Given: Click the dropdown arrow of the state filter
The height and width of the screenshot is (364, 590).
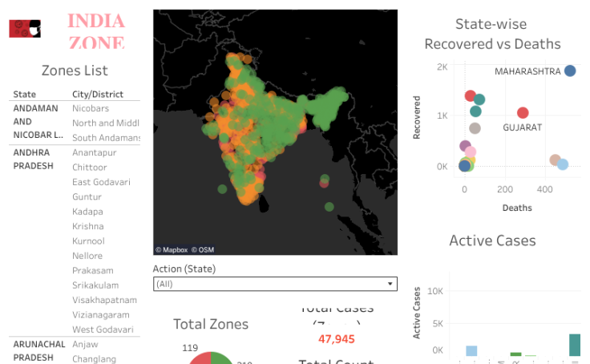Looking at the screenshot, I should point(390,284).
